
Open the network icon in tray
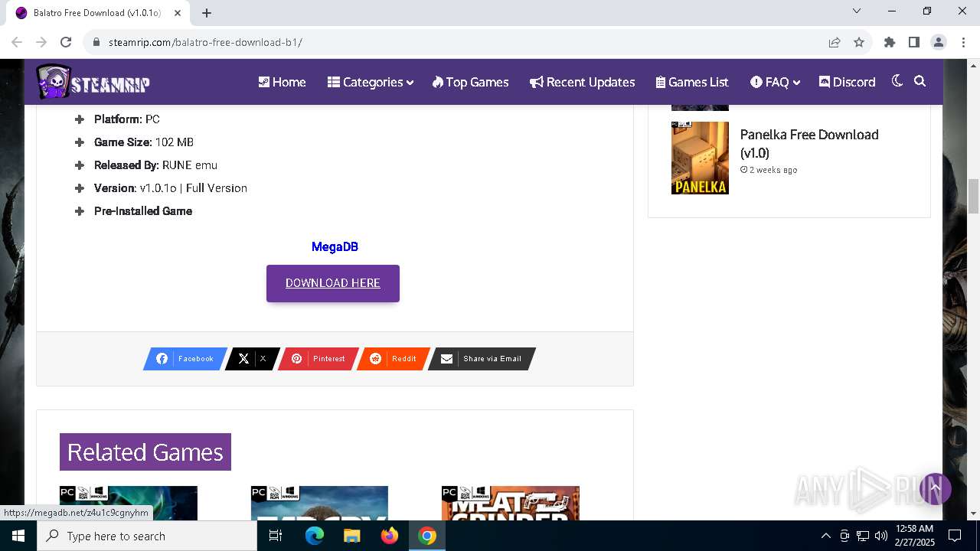[x=862, y=536]
